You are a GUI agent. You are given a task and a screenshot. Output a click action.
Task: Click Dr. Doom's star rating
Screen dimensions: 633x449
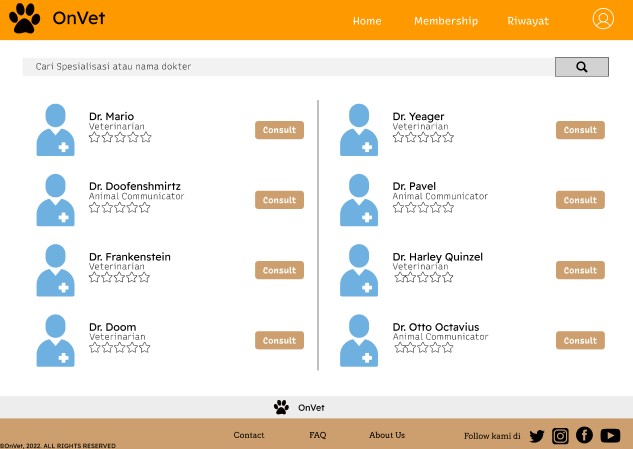(119, 348)
